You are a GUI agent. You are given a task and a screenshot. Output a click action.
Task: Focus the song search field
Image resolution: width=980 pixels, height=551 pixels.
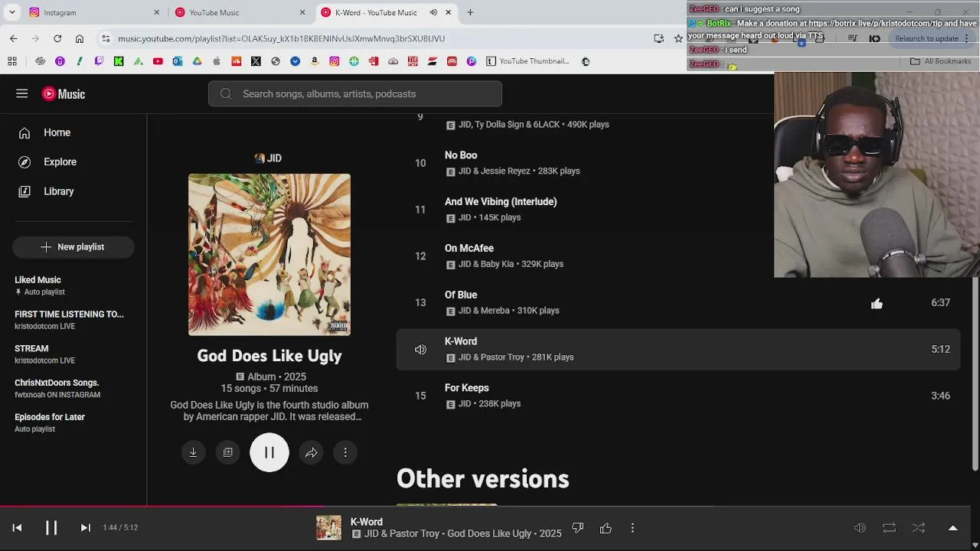tap(355, 93)
